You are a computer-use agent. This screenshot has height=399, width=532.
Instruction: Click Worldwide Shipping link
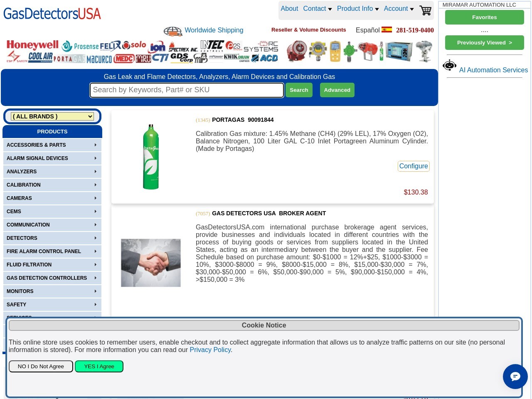214,30
